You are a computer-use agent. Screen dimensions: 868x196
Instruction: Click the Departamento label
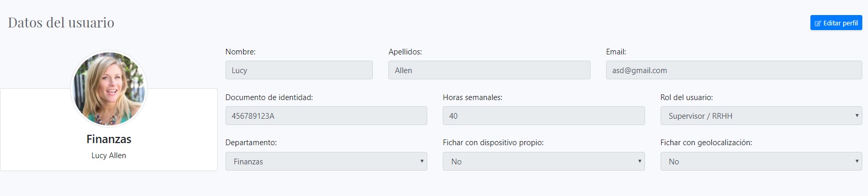point(251,143)
